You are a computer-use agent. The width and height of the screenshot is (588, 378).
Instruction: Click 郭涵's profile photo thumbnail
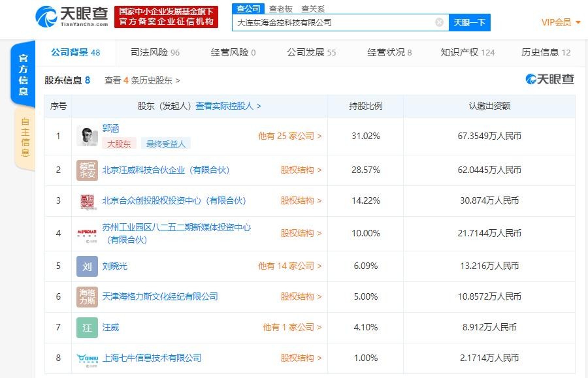pyautogui.click(x=87, y=136)
